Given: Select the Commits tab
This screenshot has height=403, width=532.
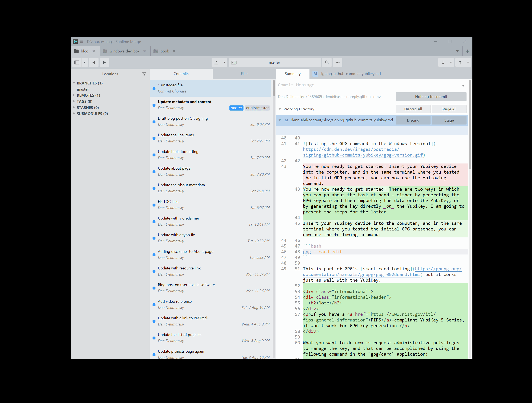Looking at the screenshot, I should click(x=181, y=73).
